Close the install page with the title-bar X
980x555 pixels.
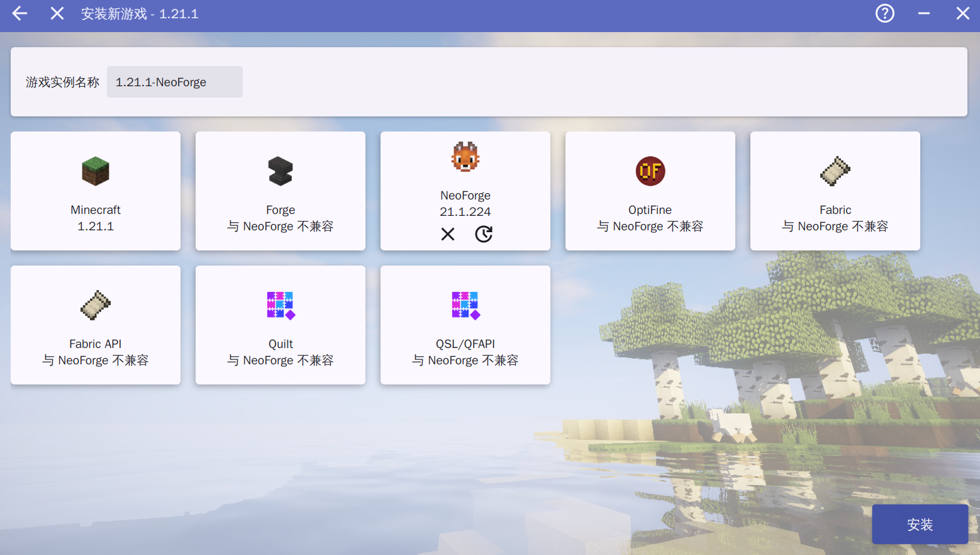tap(57, 13)
